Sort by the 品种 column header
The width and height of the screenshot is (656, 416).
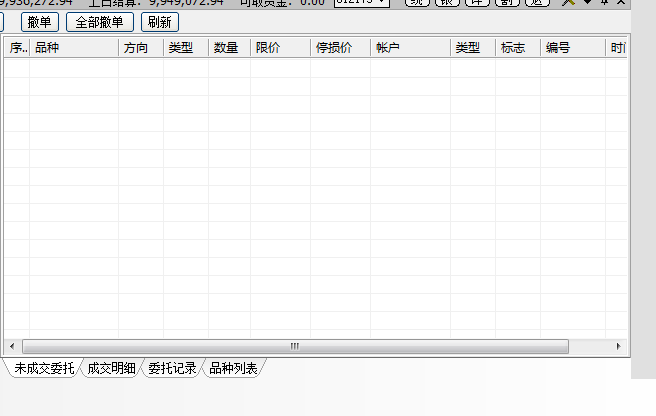point(72,48)
